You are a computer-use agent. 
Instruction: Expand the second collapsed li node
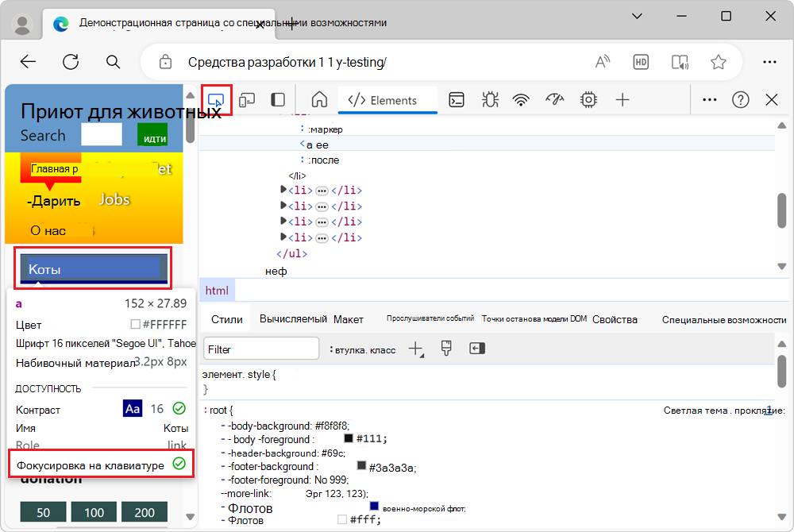tap(283, 206)
